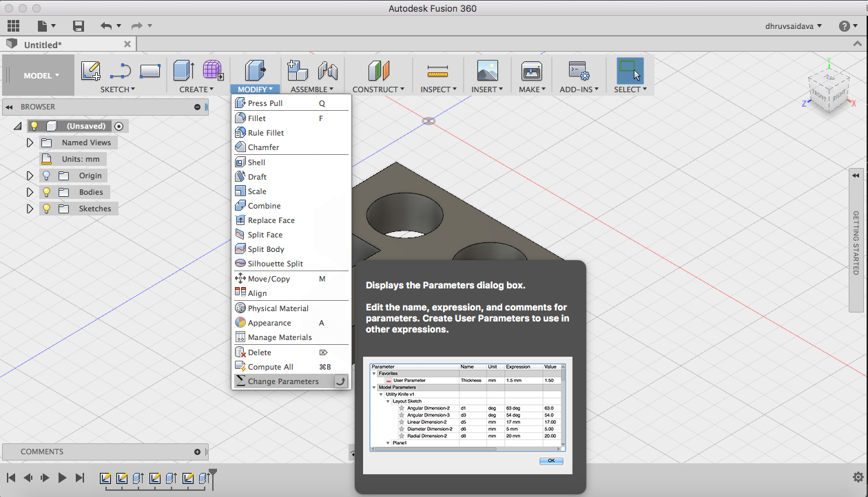Image resolution: width=868 pixels, height=497 pixels.
Task: Select the Extrude tool icon
Action: tap(183, 70)
